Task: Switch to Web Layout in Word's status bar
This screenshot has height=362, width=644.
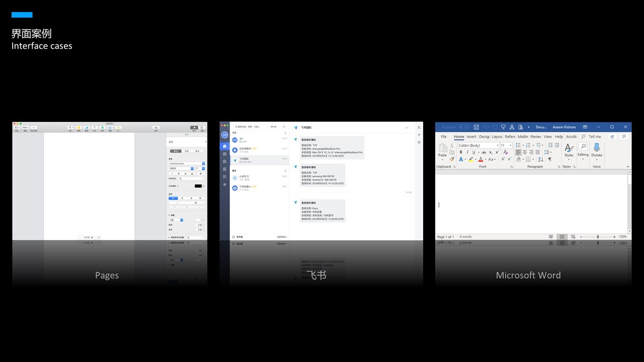Action: click(573, 237)
